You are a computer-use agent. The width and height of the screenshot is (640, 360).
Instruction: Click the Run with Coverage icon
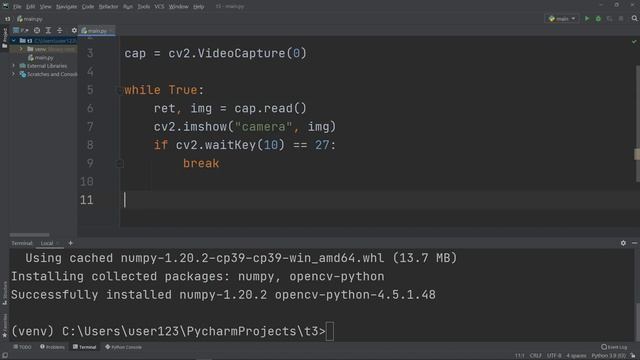(609, 19)
